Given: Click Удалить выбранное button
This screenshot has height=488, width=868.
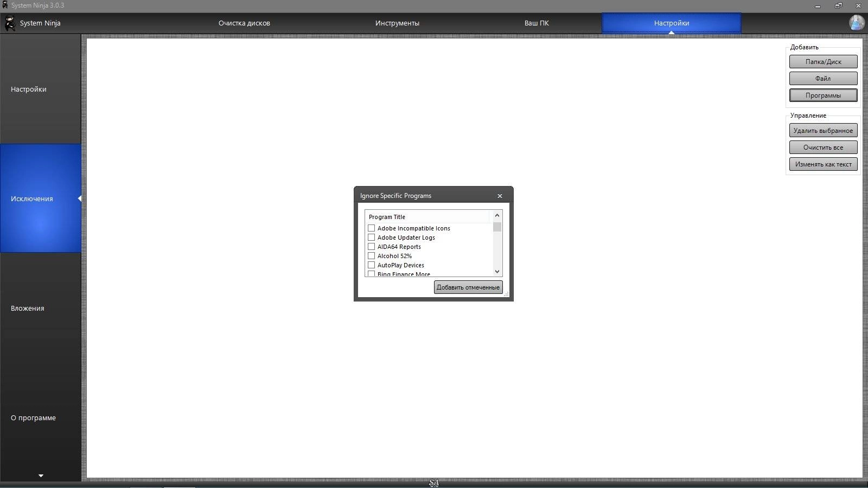Looking at the screenshot, I should (823, 131).
